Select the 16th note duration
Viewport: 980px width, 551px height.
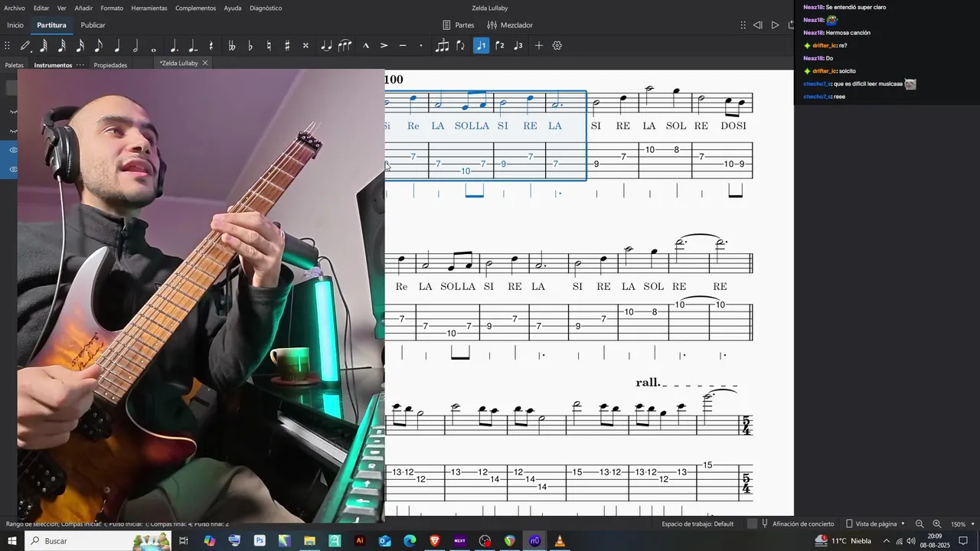tap(80, 46)
